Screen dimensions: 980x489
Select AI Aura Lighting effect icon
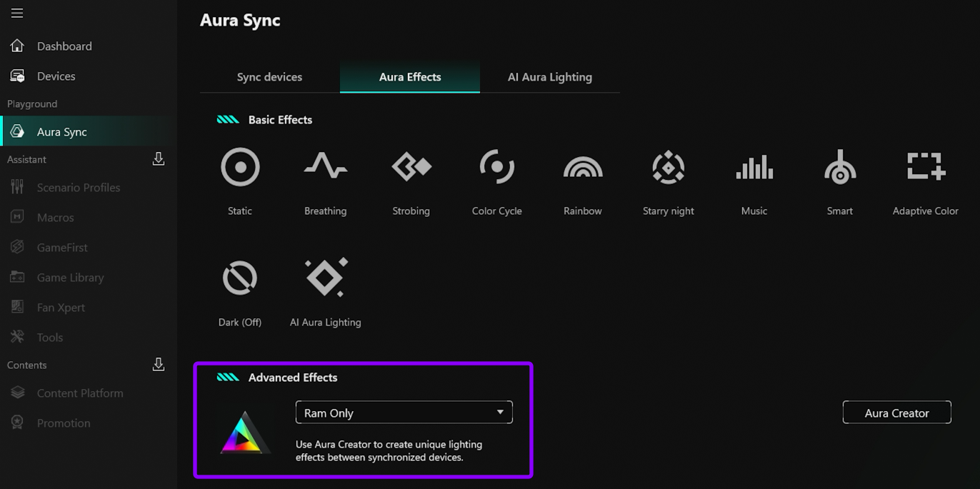click(326, 278)
